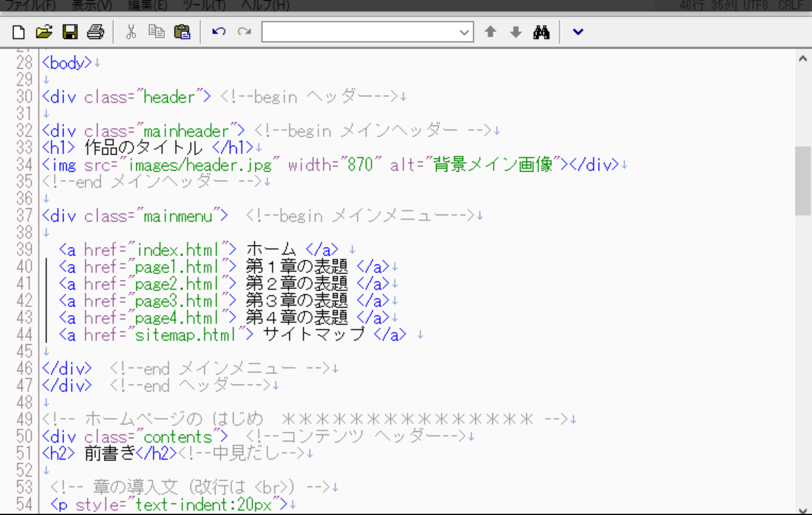Expand the toolbar overflow chevron
The image size is (812, 515).
(x=578, y=32)
